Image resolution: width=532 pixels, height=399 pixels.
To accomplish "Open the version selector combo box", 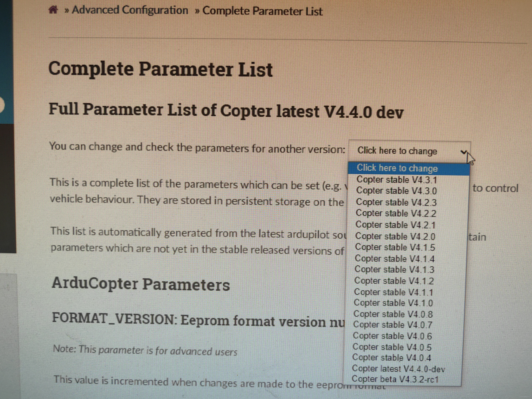I will coord(410,151).
